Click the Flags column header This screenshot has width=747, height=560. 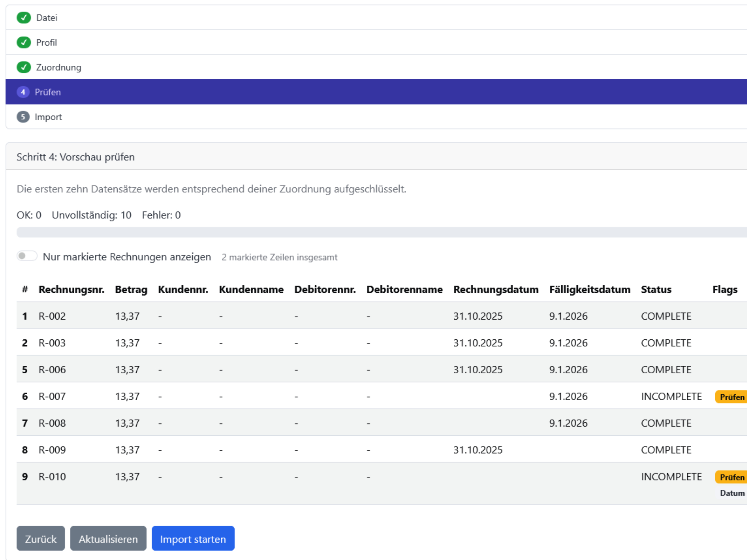pos(725,289)
